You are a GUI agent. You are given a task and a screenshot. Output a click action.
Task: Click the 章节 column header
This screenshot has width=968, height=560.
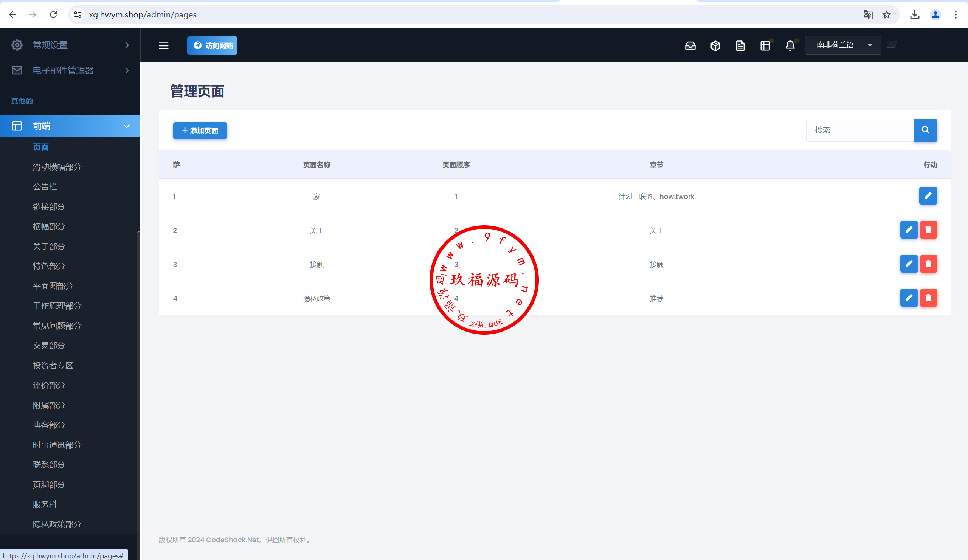(x=656, y=165)
